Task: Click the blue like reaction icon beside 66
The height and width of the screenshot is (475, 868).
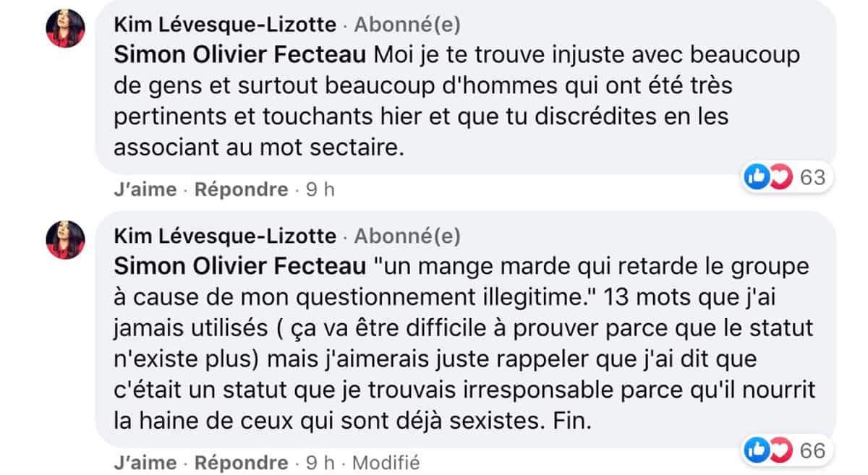Action: click(x=757, y=451)
